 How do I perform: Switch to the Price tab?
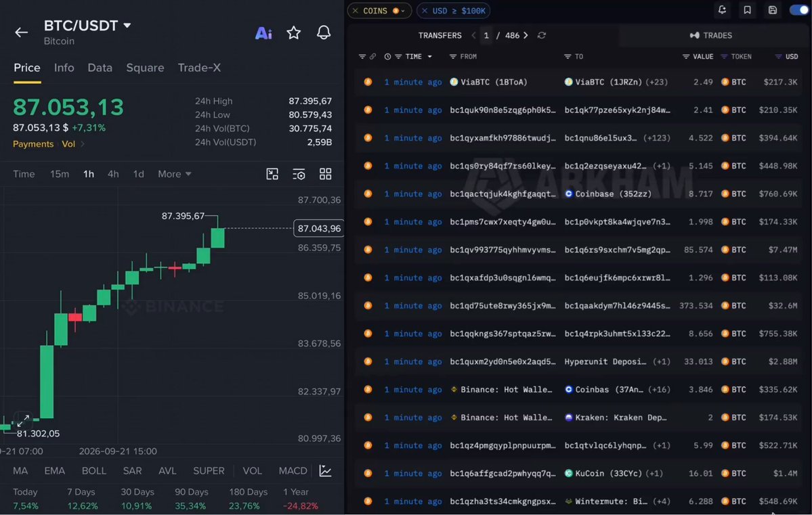[x=27, y=68]
